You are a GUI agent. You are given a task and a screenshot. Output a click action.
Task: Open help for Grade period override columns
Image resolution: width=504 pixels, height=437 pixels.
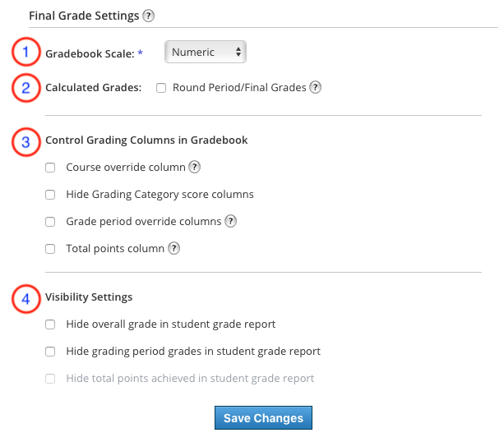(x=231, y=221)
